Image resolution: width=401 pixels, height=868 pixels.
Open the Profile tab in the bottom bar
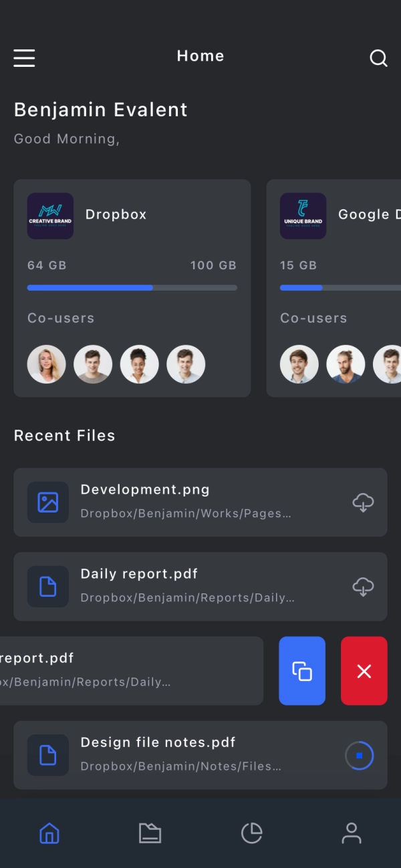(352, 833)
